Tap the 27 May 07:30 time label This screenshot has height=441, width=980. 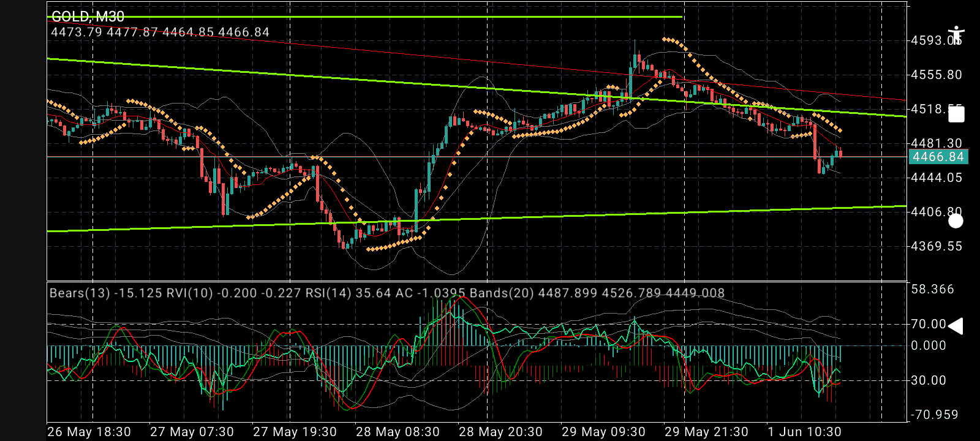pyautogui.click(x=192, y=432)
